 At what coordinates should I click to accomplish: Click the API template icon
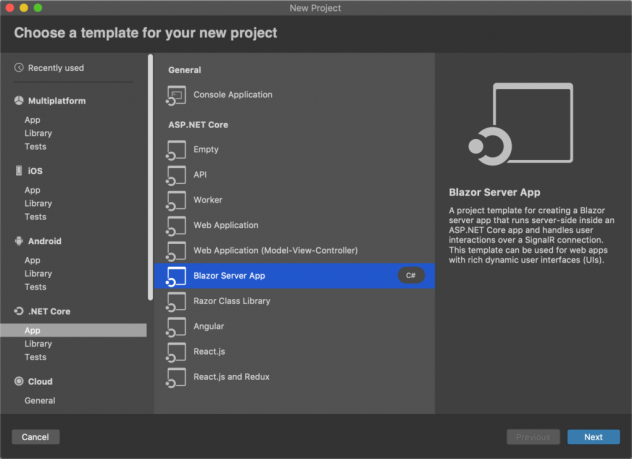176,175
